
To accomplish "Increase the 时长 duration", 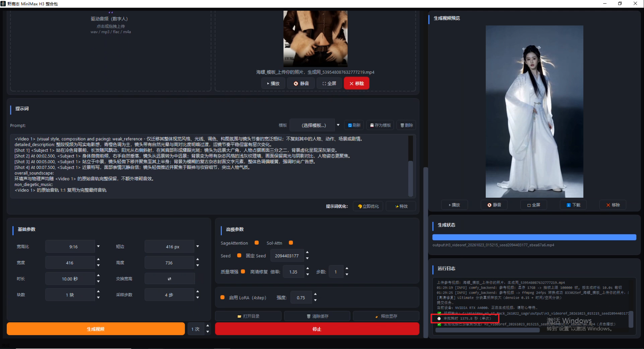I will 98,276.
